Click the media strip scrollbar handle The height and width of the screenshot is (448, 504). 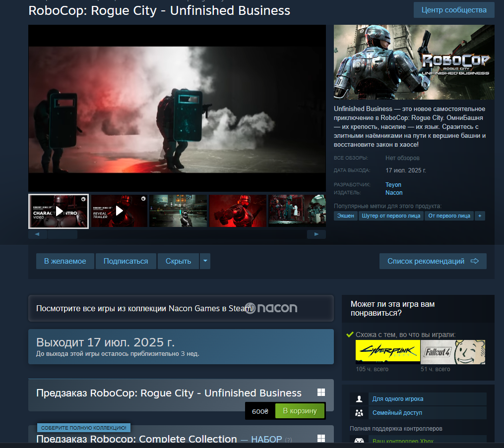[x=63, y=234]
